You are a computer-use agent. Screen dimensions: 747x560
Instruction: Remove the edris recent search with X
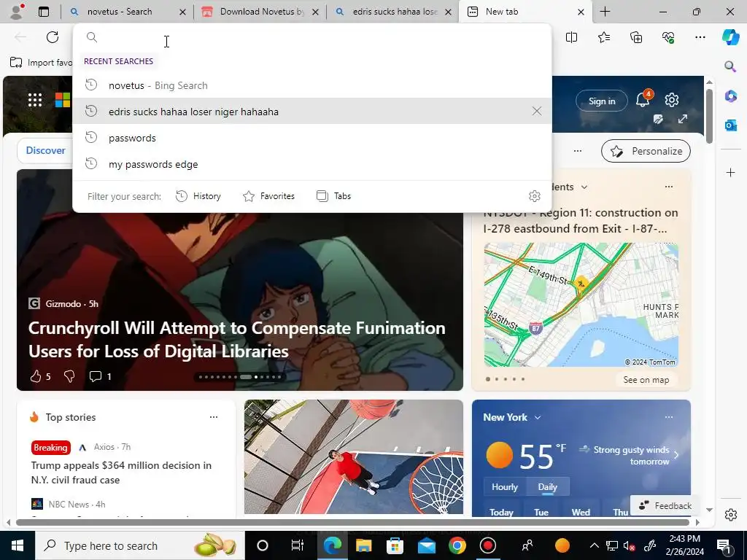click(536, 111)
